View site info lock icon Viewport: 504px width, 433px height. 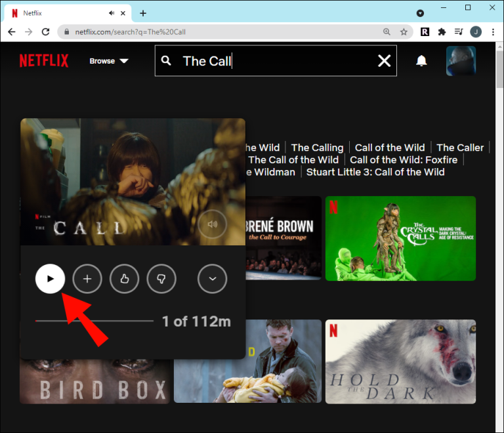66,31
